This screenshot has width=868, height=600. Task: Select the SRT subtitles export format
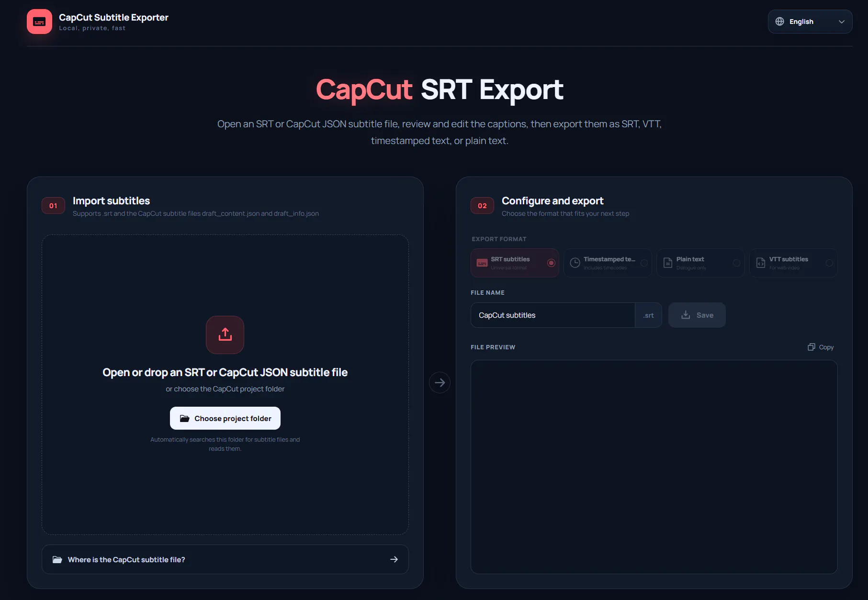[x=515, y=263]
